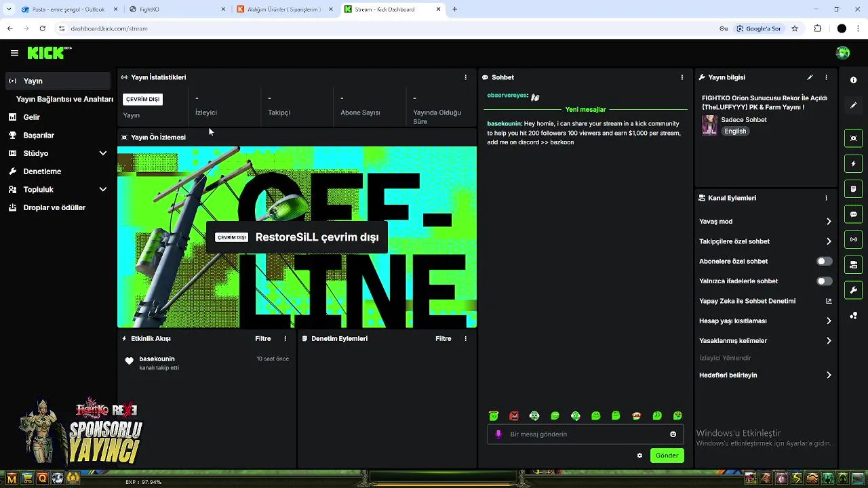Open Kanal Eylemleri three-dot menu
Screen dimensions: 868x488
click(826, 198)
